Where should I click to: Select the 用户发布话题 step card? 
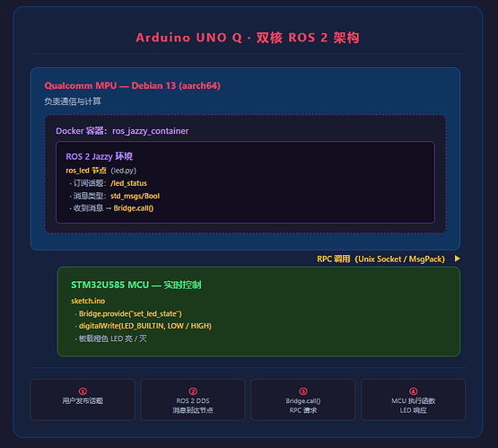tap(83, 400)
